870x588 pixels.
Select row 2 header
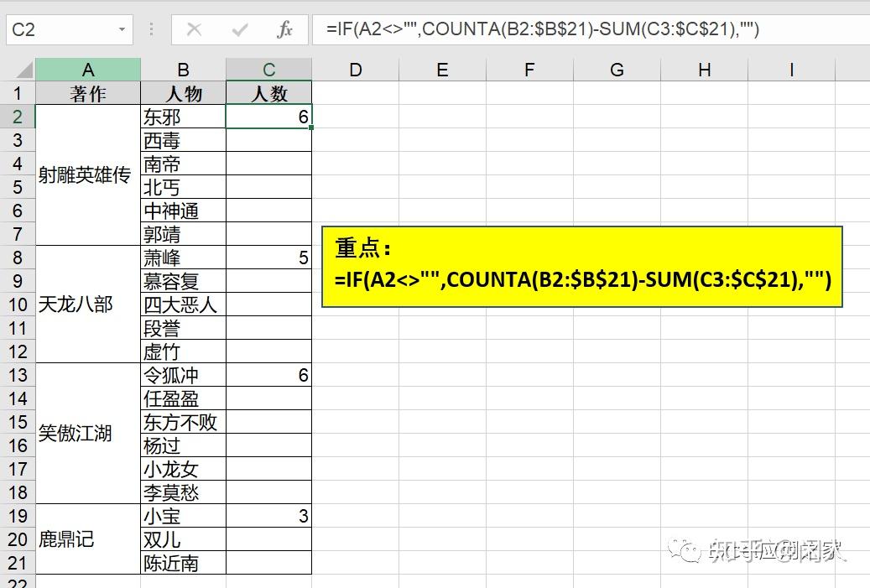[18, 117]
